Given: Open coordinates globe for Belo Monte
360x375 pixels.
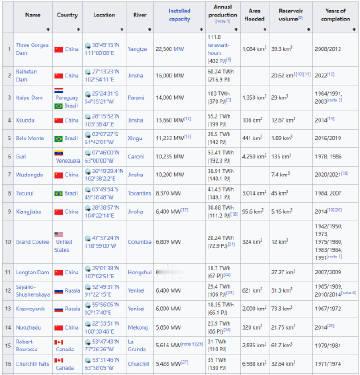Looking at the screenshot, I should point(88,134).
